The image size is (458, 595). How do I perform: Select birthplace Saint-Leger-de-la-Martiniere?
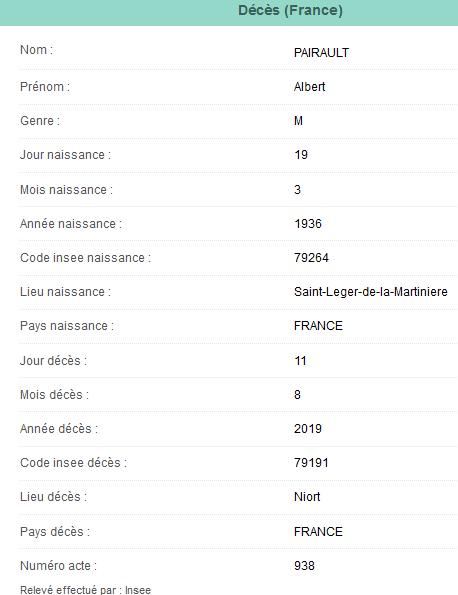coord(371,292)
